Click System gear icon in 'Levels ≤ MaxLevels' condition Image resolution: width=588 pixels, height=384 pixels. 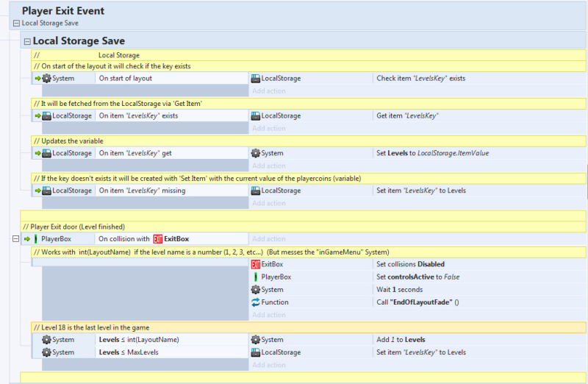click(46, 352)
